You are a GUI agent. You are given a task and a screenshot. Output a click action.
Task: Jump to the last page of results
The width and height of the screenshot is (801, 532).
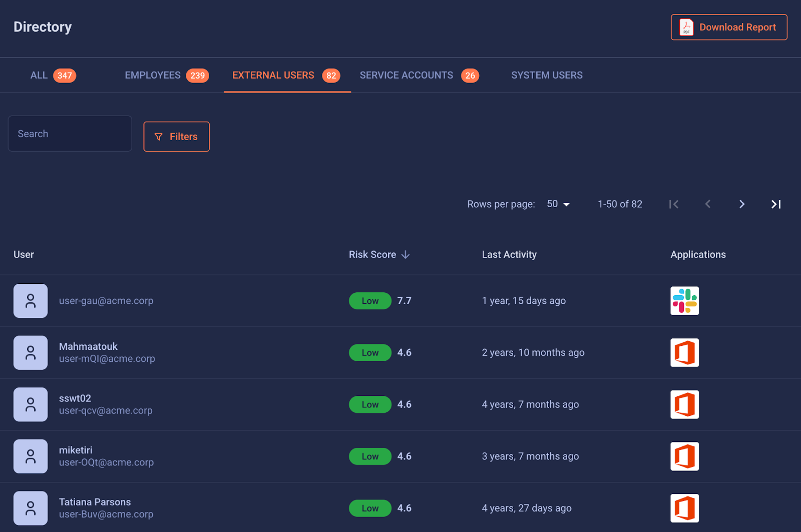775,204
